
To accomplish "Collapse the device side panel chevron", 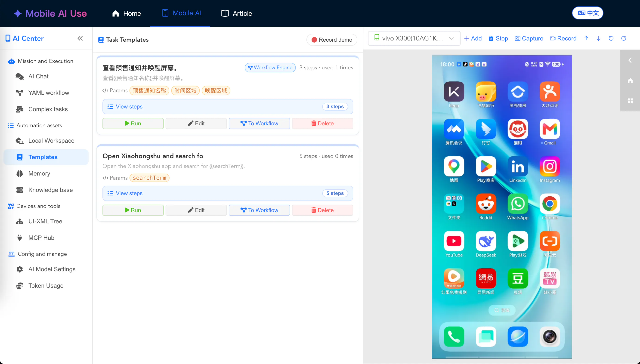I will (x=630, y=60).
